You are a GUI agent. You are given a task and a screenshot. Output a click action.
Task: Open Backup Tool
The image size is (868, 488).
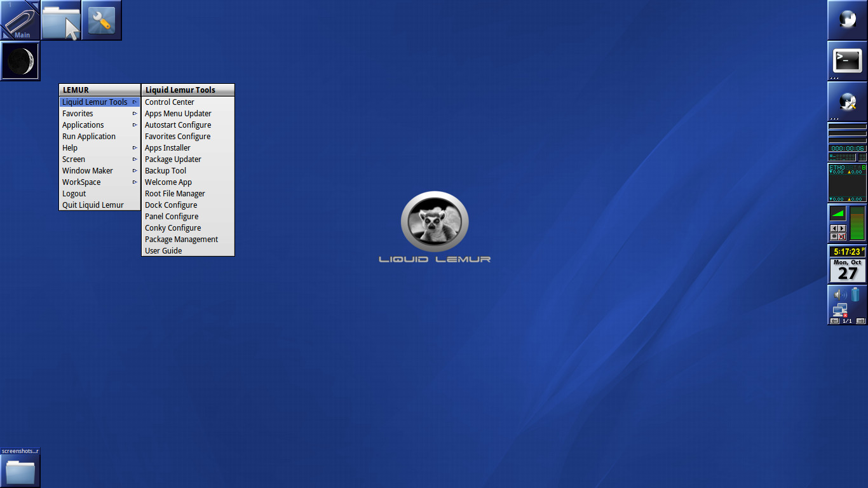point(188,171)
